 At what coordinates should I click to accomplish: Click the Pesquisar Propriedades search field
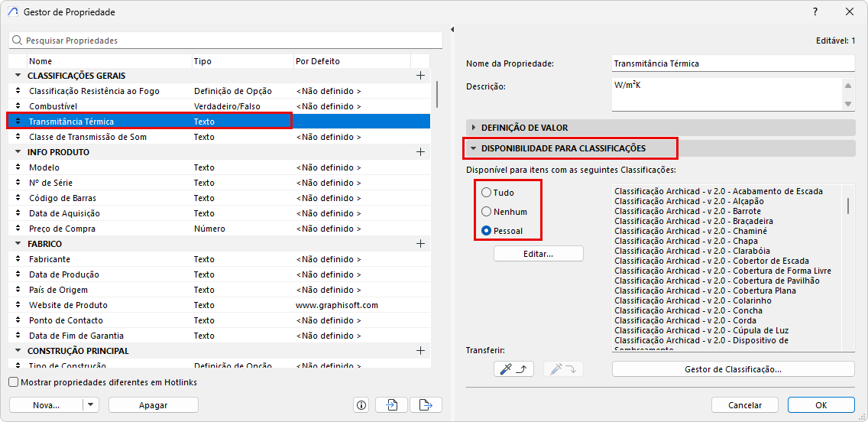(226, 41)
